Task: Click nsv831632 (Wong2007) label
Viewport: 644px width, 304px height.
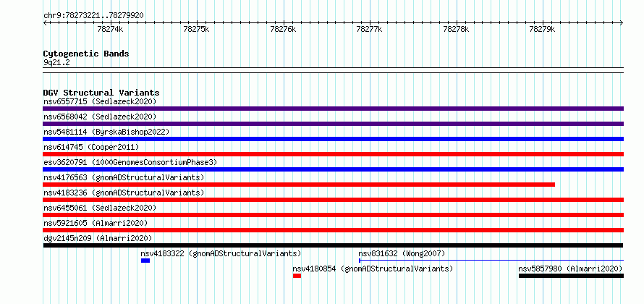Action: pos(402,253)
